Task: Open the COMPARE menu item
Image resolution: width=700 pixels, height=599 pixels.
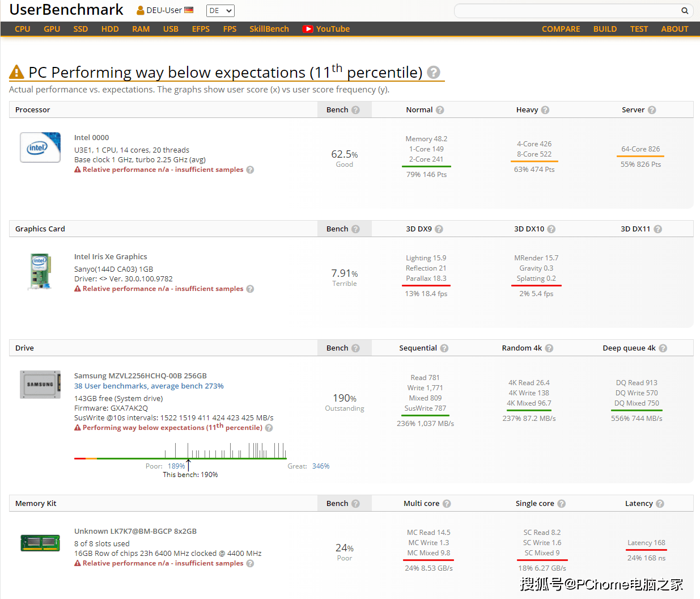Action: [561, 29]
